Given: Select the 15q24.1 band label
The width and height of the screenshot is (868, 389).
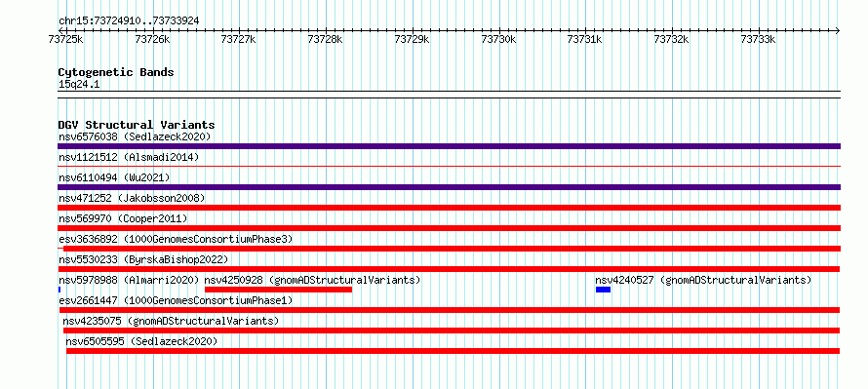Looking at the screenshot, I should click(79, 85).
